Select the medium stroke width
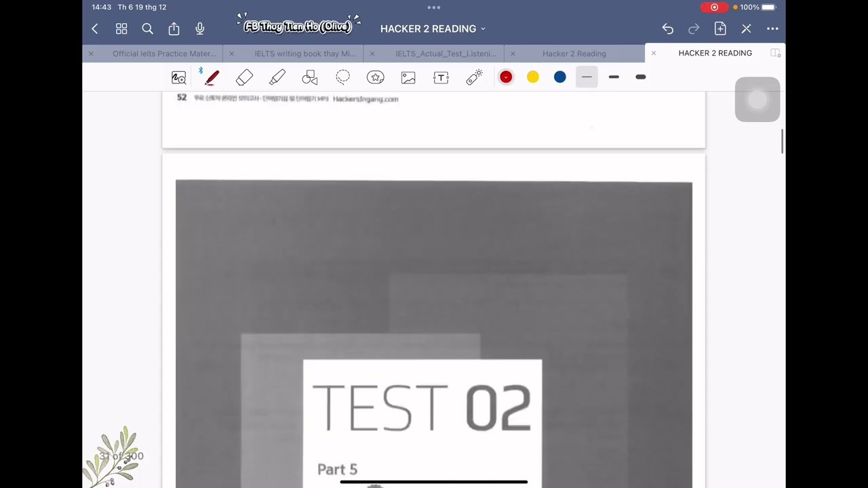This screenshot has height=488, width=868. coord(614,77)
